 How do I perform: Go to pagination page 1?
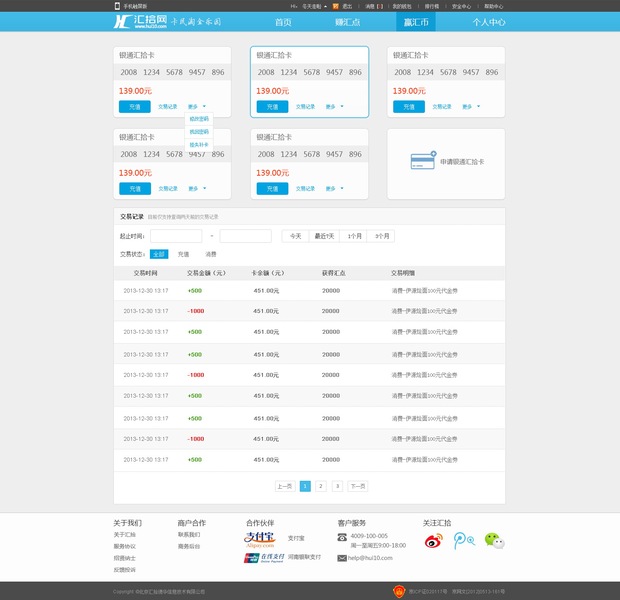(305, 486)
